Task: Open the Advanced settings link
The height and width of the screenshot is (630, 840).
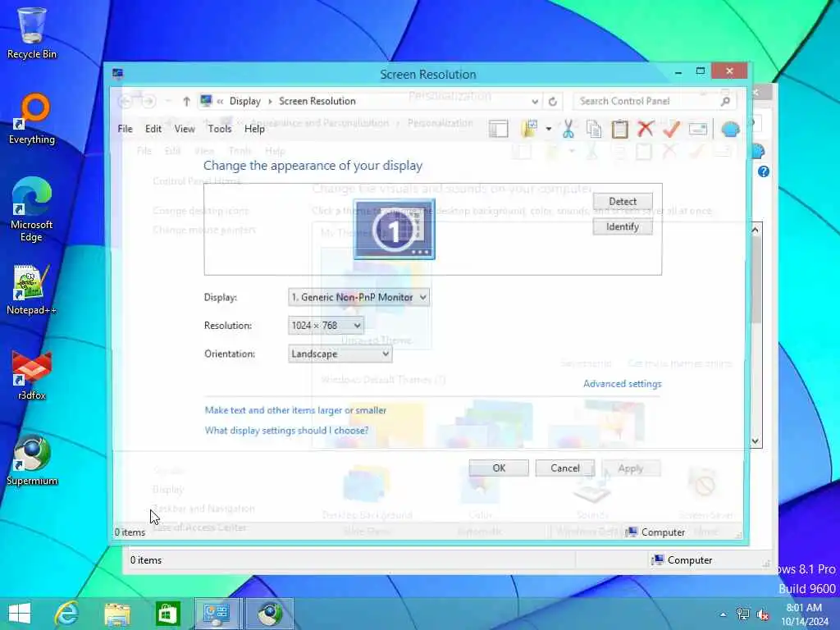Action: [622, 384]
